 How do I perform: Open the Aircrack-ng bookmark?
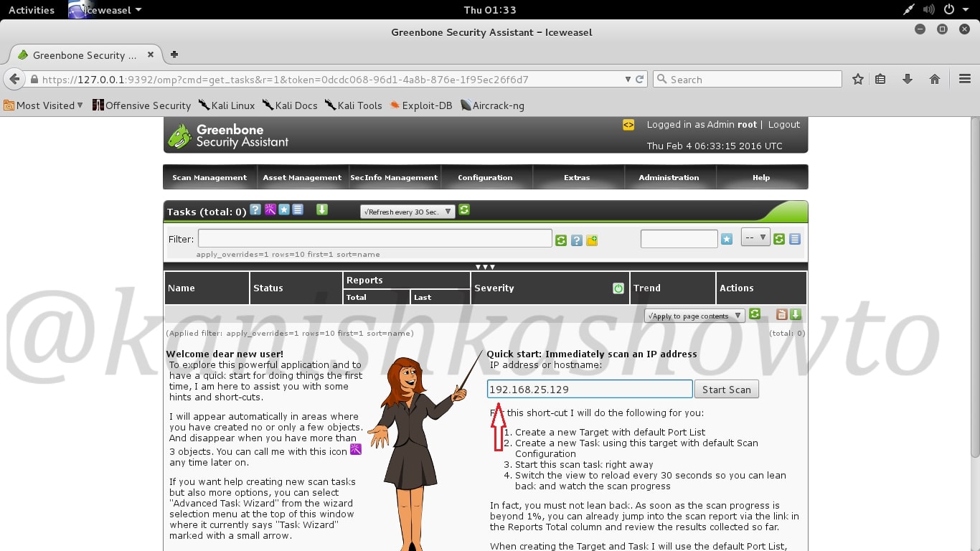[492, 105]
